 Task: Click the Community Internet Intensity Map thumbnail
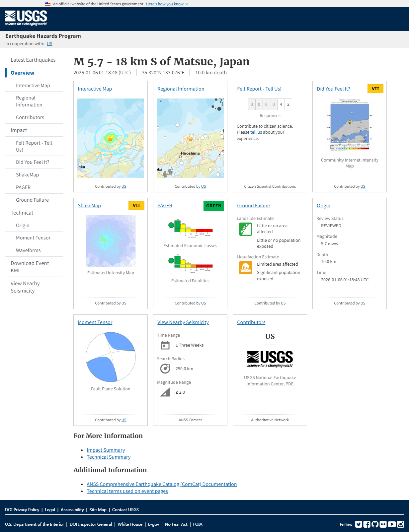pyautogui.click(x=350, y=125)
